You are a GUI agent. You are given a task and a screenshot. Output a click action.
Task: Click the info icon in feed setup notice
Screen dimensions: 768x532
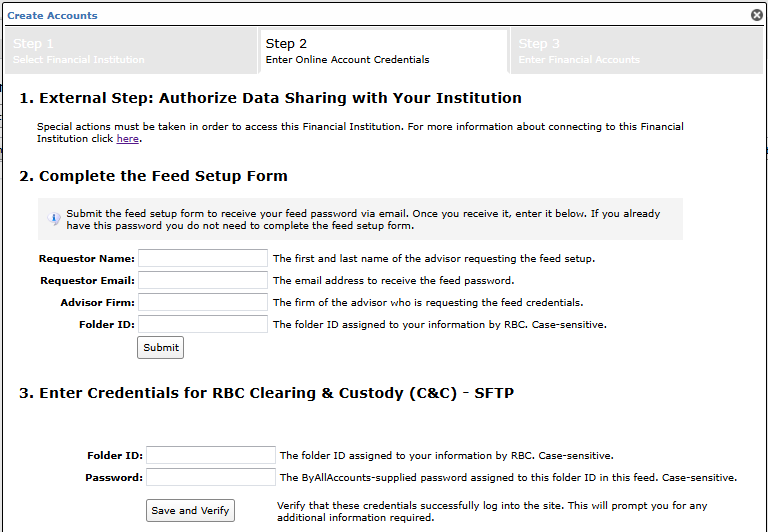(54, 218)
